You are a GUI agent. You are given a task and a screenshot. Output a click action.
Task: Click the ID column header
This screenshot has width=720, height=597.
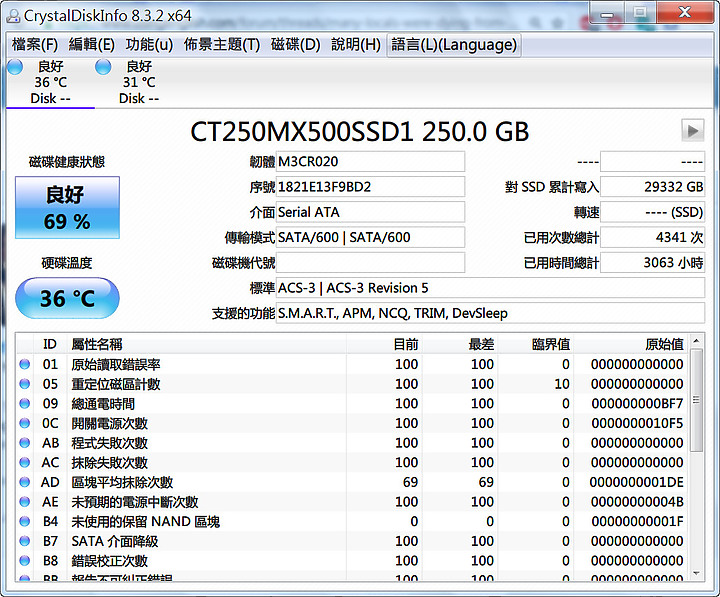(50, 344)
